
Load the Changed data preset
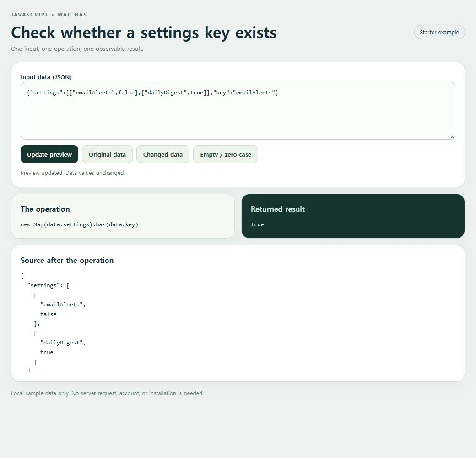tap(163, 154)
